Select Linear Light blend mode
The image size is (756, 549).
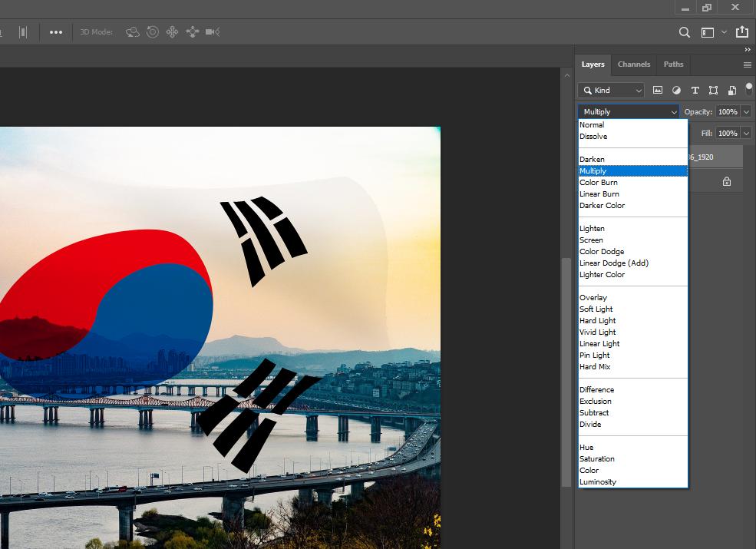tap(632, 343)
